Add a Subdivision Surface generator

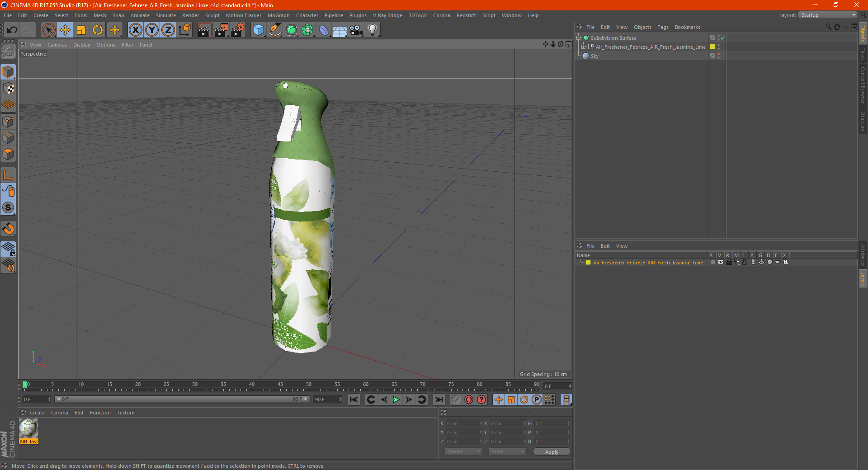291,30
